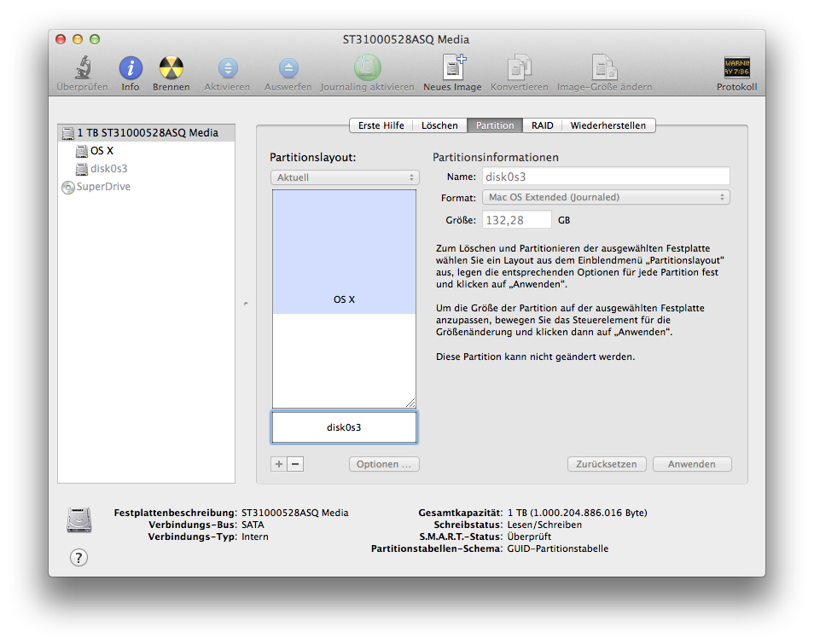Select the disk0s3 partition block
The image size is (814, 644).
pyautogui.click(x=344, y=427)
